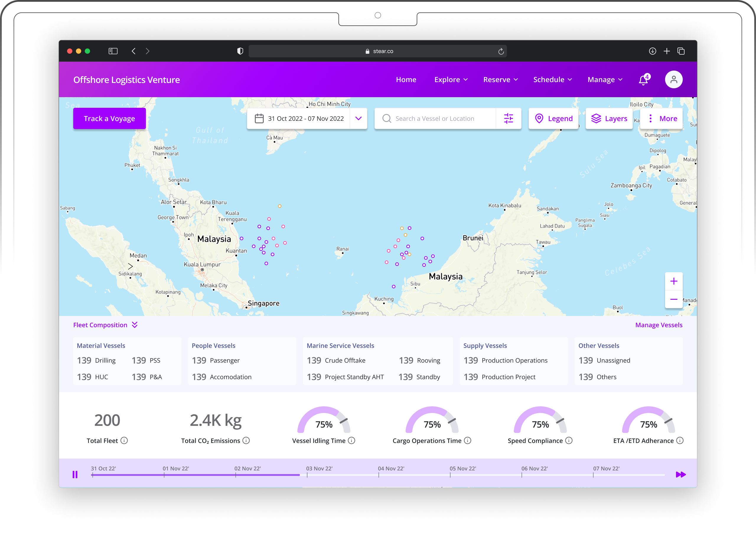Expand the date range dropdown arrow
The image size is (756, 546).
click(x=358, y=118)
